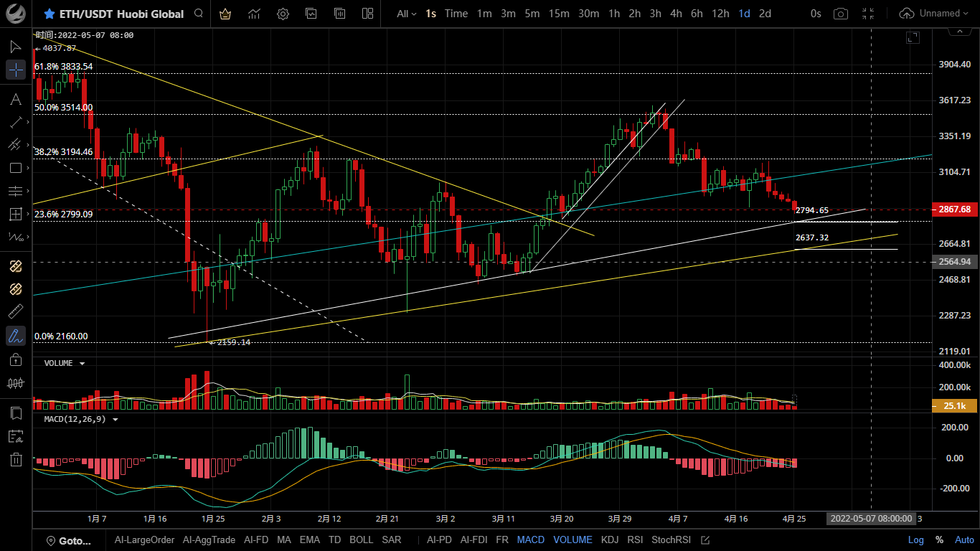Toggle Log scale on price axis
Viewport: 980px width, 551px height.
coord(916,540)
